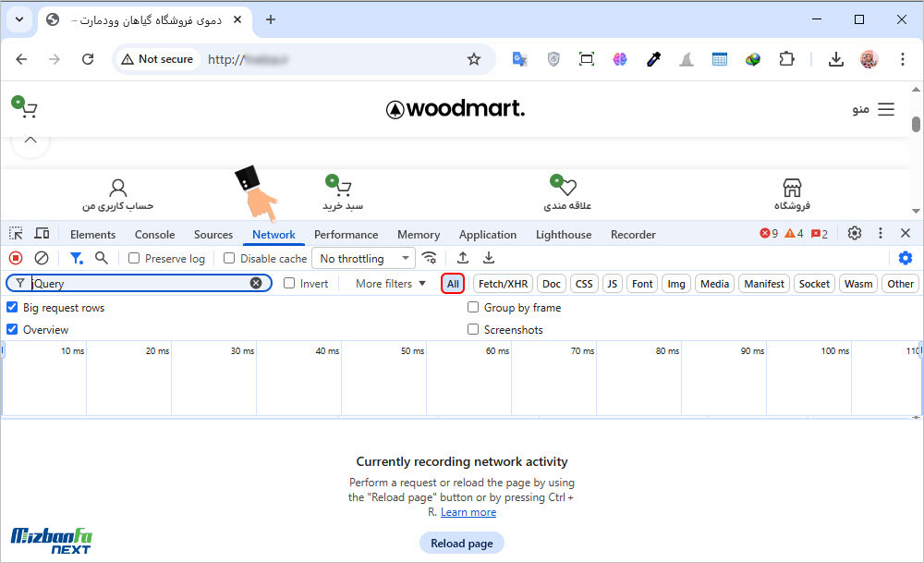Uncheck Big request rows

pyautogui.click(x=12, y=308)
